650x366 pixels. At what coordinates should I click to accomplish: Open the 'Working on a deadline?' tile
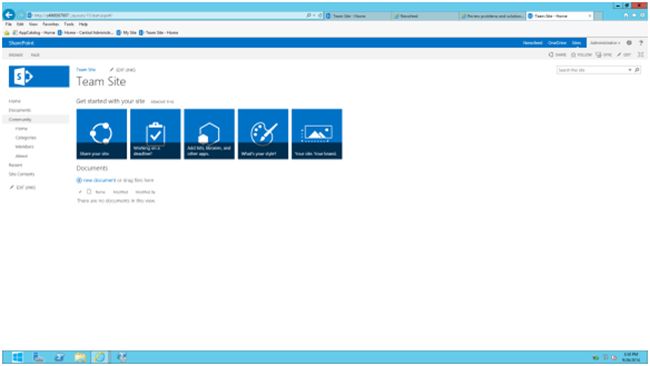155,134
